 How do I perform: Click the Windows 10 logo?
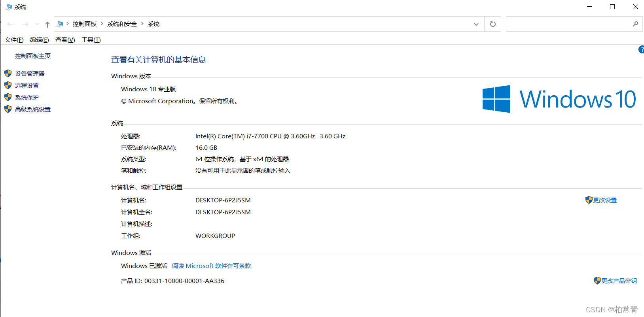(559, 99)
